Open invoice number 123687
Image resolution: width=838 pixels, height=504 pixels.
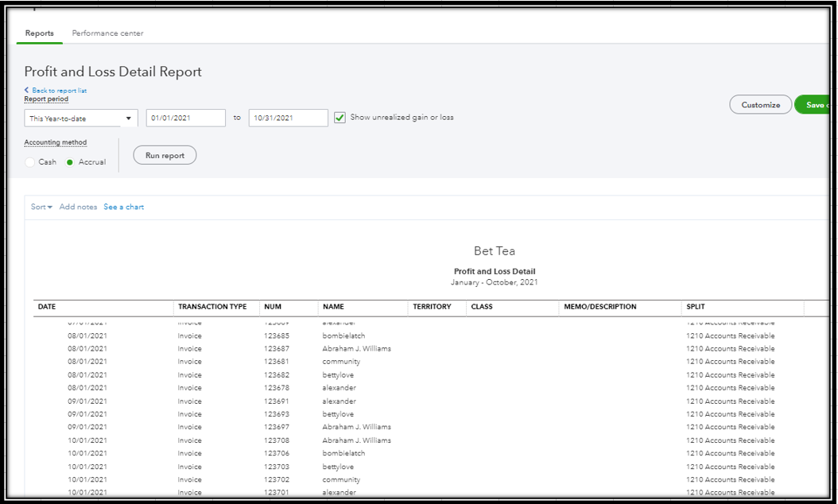[277, 348]
